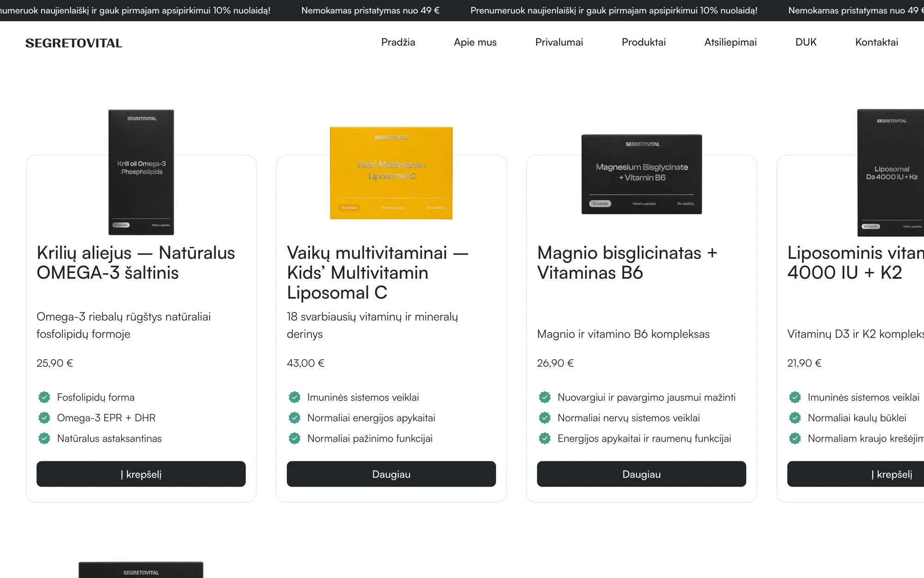Image resolution: width=924 pixels, height=578 pixels.
Task: Click Daugiau on Magnio bisglicinatas card
Action: click(x=641, y=474)
